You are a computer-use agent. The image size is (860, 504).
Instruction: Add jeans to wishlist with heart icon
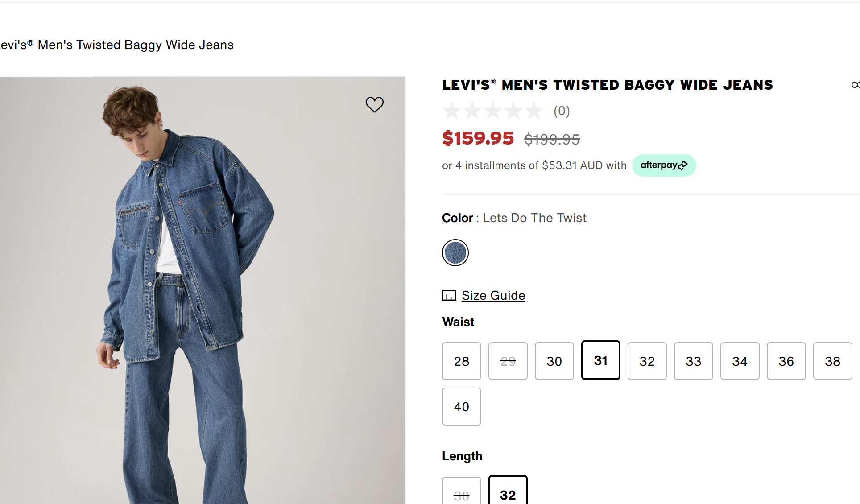click(x=374, y=105)
